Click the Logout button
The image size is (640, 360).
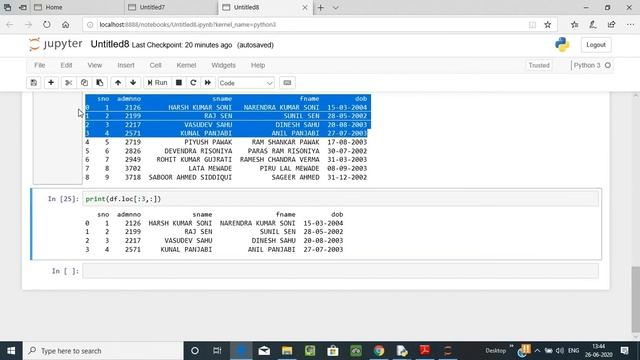click(596, 45)
